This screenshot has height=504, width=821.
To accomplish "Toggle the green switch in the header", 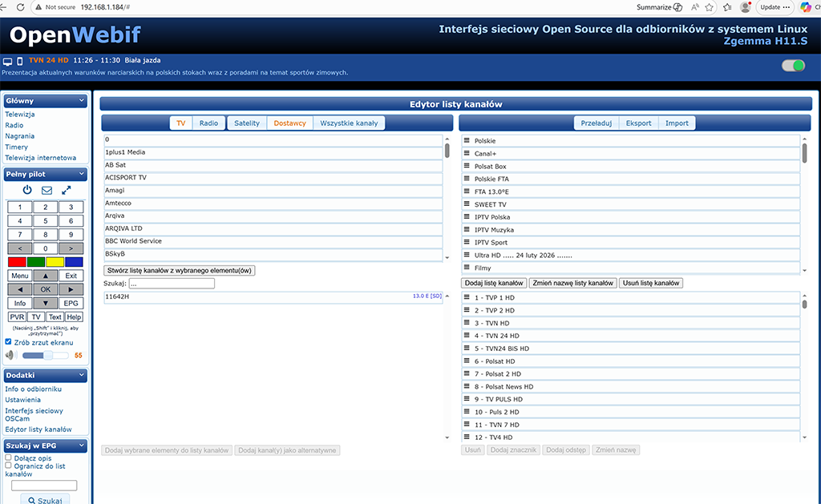I will point(793,66).
